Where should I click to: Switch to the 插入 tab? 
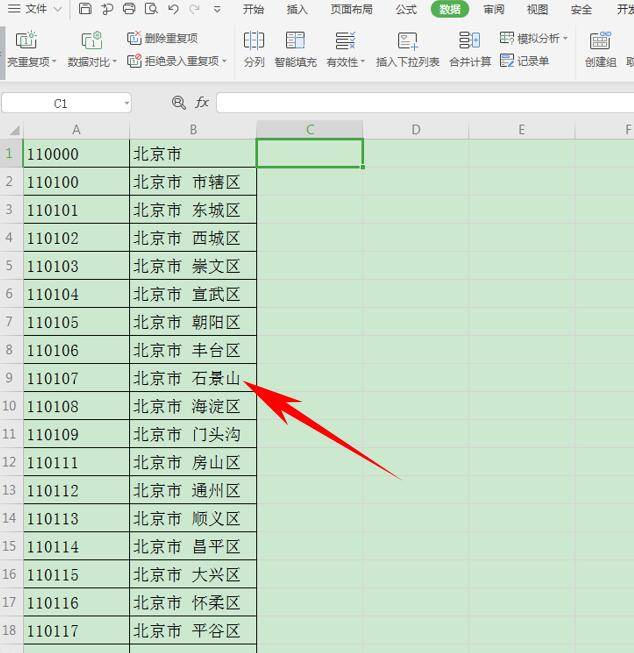(297, 9)
